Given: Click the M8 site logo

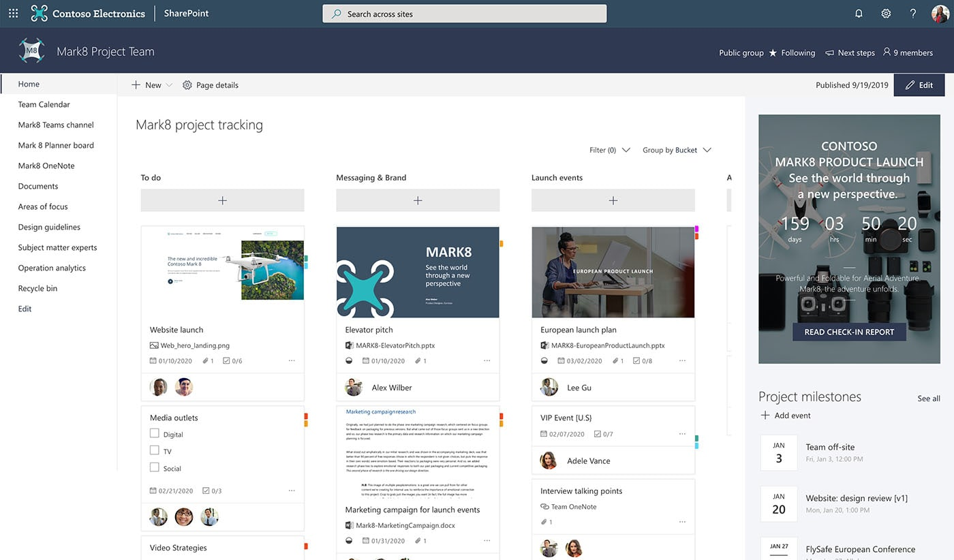Looking at the screenshot, I should pos(32,50).
